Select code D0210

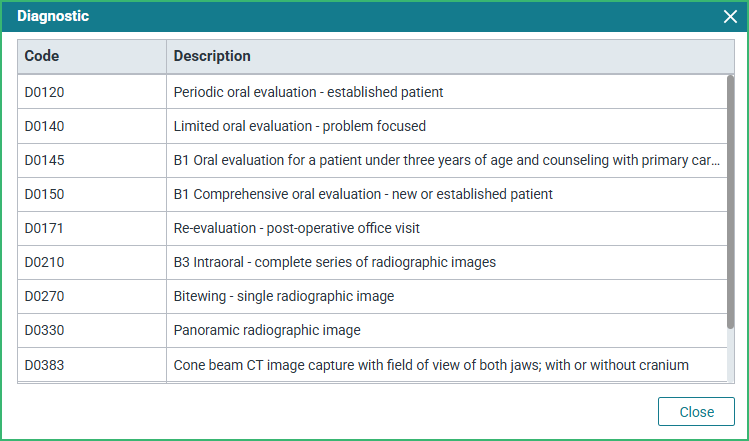point(44,262)
